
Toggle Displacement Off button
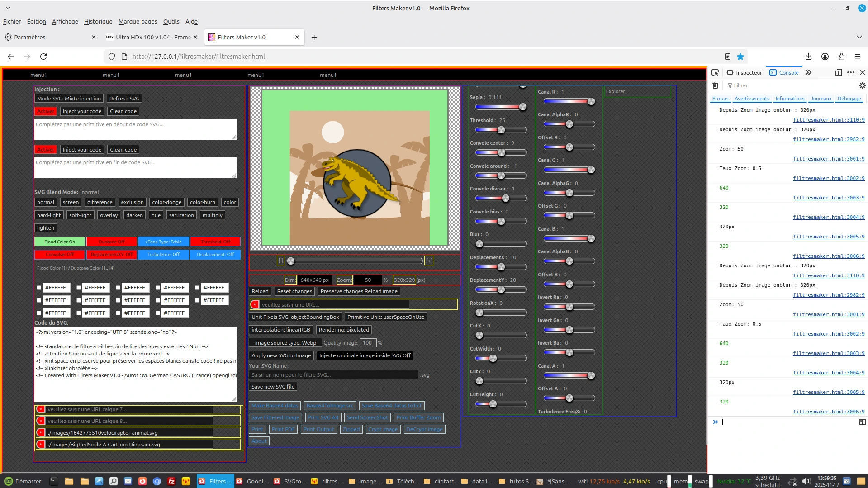(x=215, y=255)
